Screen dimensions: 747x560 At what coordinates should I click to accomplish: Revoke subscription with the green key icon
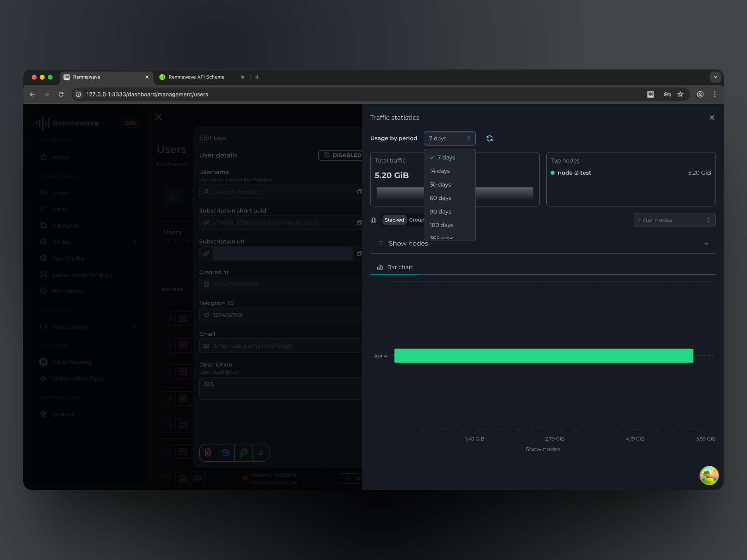[x=244, y=453]
